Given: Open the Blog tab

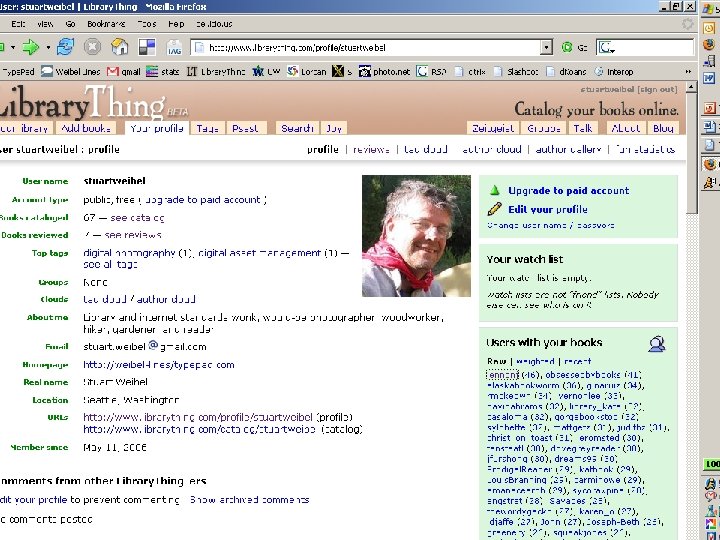Looking at the screenshot, I should coord(663,128).
